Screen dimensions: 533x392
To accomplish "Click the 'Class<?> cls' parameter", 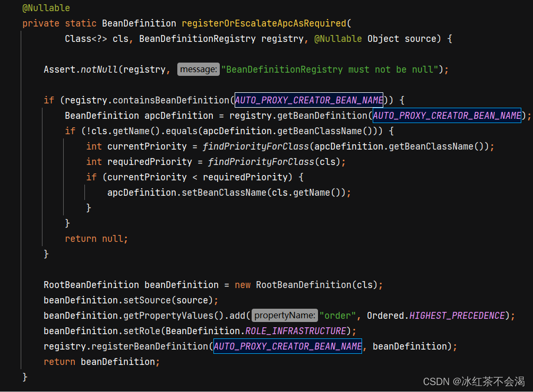I will tap(97, 39).
